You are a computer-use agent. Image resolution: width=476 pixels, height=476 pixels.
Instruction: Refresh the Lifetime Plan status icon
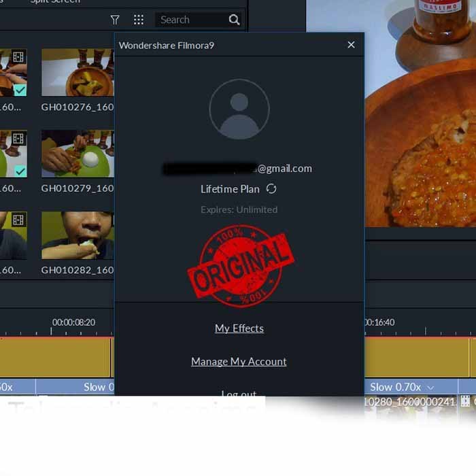(x=271, y=189)
